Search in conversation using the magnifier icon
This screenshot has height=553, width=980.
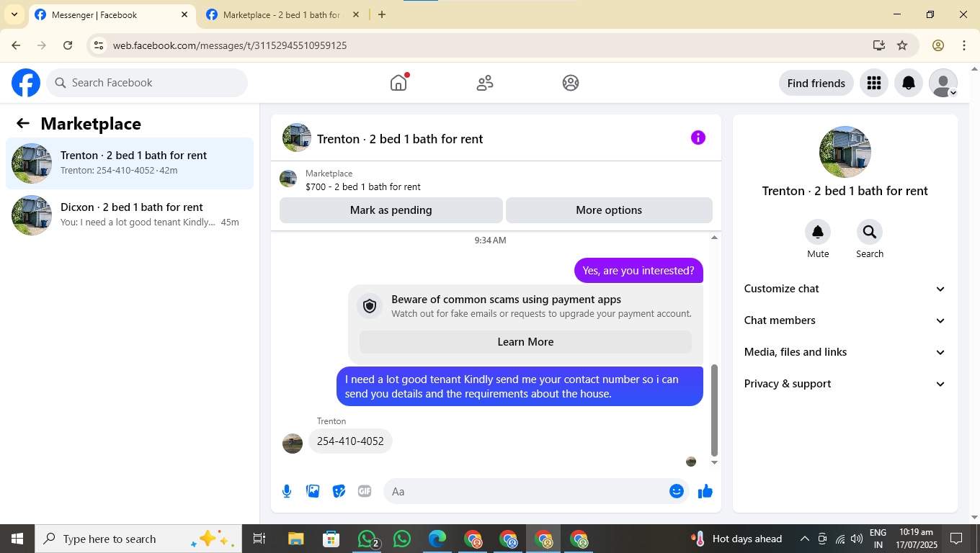tap(870, 232)
